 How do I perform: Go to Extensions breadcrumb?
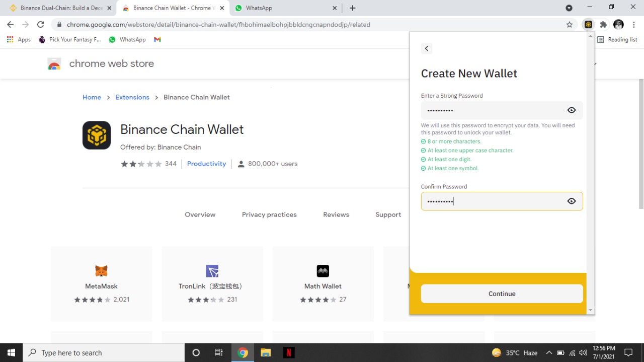coord(132,97)
